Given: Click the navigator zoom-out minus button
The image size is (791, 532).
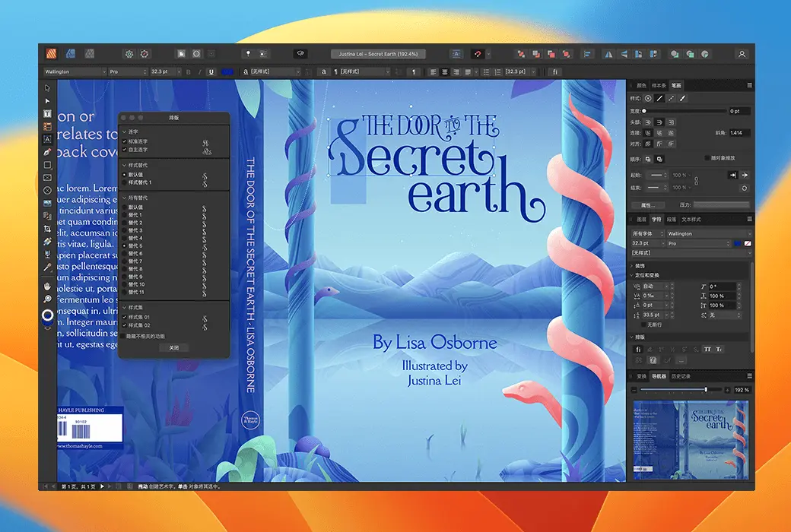Looking at the screenshot, I should tap(634, 390).
